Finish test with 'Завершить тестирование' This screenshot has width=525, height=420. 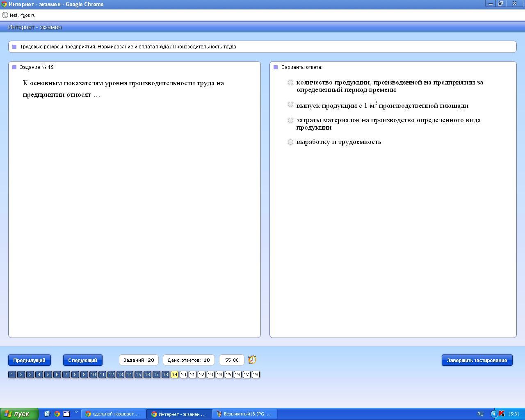point(477,360)
